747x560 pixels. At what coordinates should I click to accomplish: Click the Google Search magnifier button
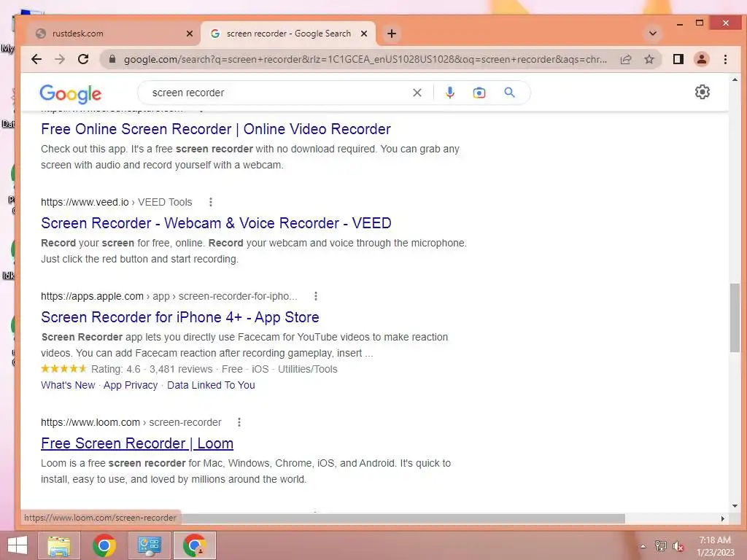pyautogui.click(x=509, y=93)
